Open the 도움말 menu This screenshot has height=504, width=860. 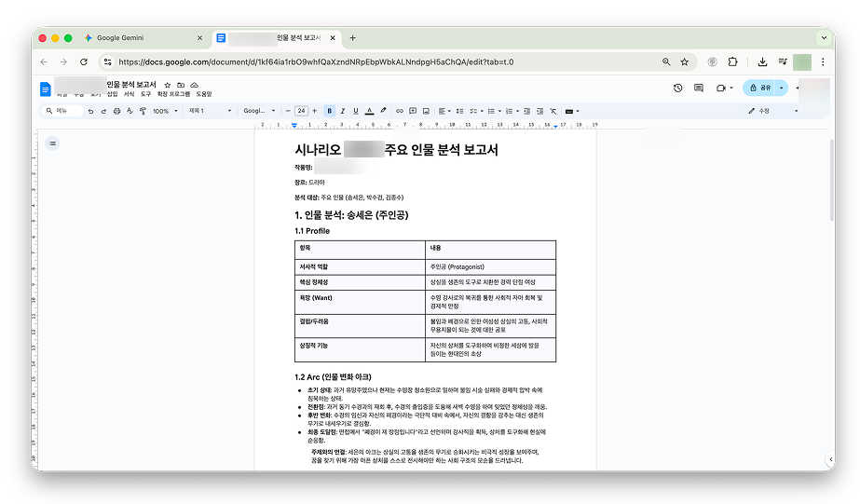pos(203,94)
